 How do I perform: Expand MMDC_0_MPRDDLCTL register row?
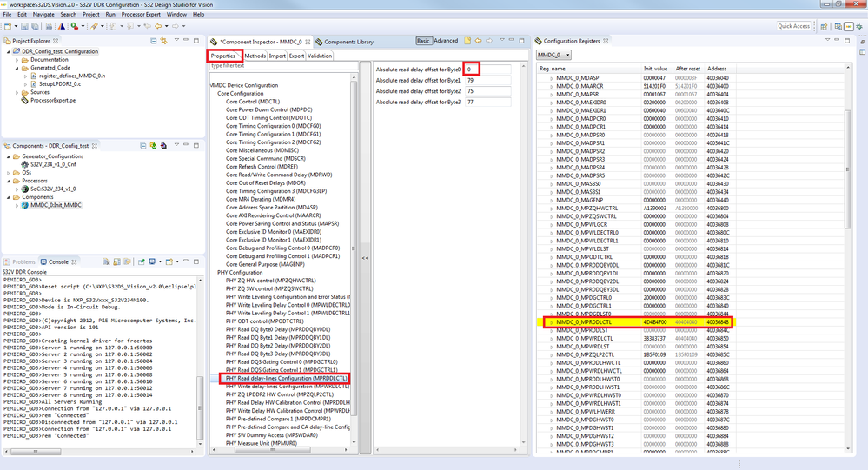(x=552, y=322)
